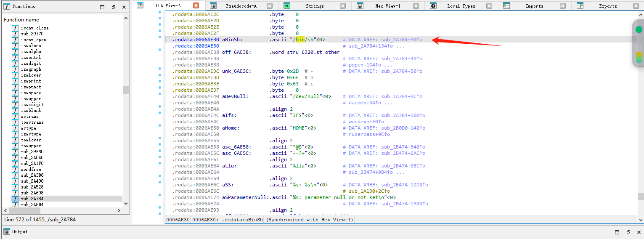The height and width of the screenshot is (239, 644).
Task: Click the functions list scroll-right arrow
Action: pos(119,210)
